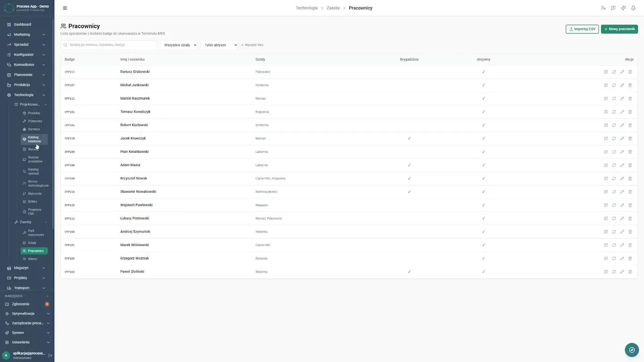
Task: Expand the Marketing sidebar section
Action: (x=27, y=34)
